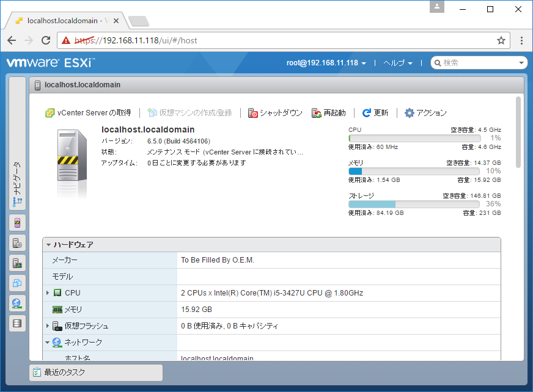Open the Navigator panel tab

(x=17, y=143)
